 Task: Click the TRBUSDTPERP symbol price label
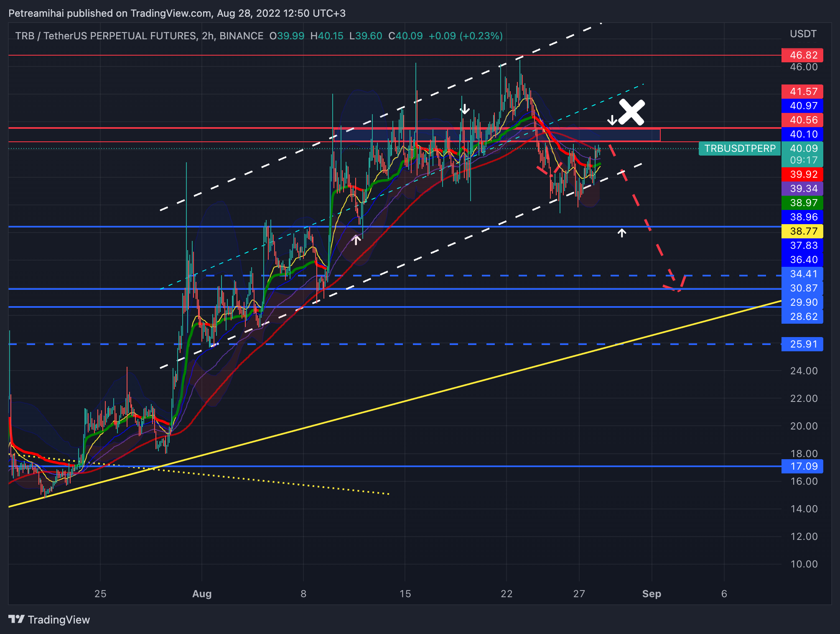point(740,148)
